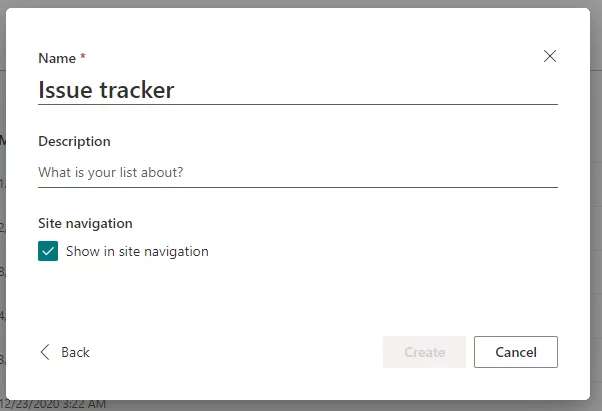The image size is (602, 411).
Task: Click the Create button
Action: tap(424, 352)
